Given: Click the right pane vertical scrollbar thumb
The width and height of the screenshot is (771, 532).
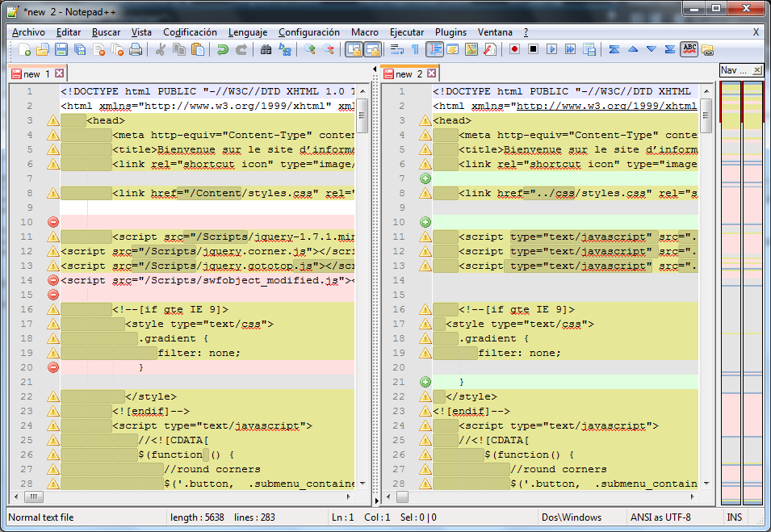Looking at the screenshot, I should point(706,115).
